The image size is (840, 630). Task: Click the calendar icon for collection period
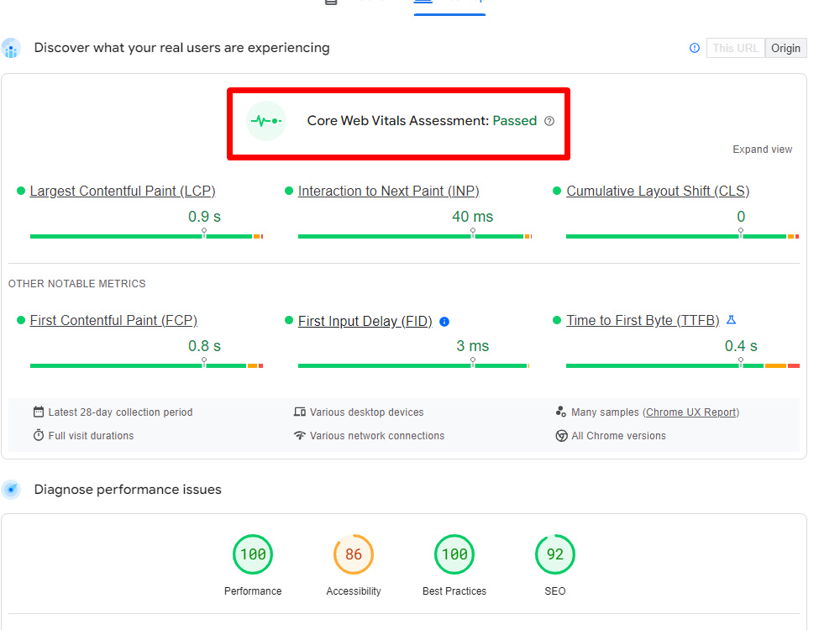point(38,412)
